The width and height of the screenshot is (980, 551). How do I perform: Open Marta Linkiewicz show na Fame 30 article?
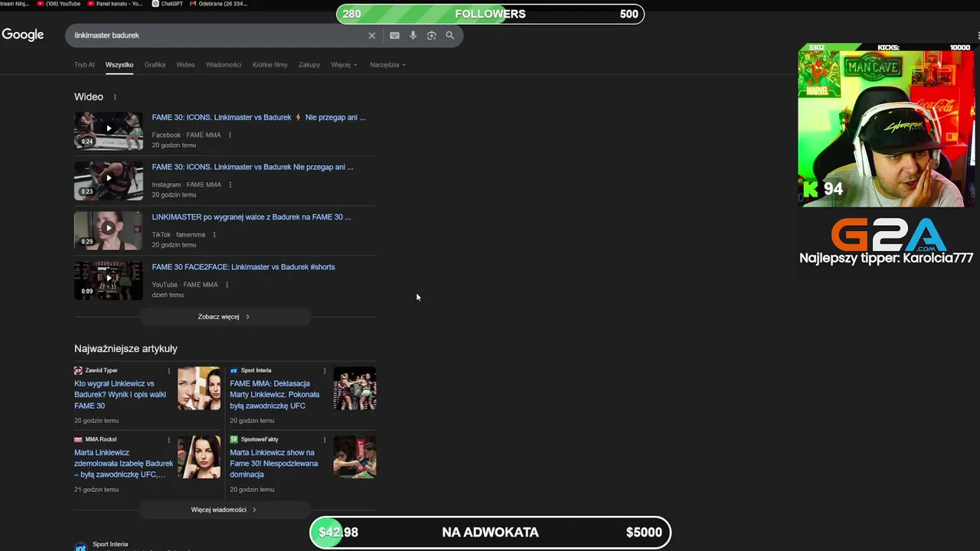(x=274, y=464)
